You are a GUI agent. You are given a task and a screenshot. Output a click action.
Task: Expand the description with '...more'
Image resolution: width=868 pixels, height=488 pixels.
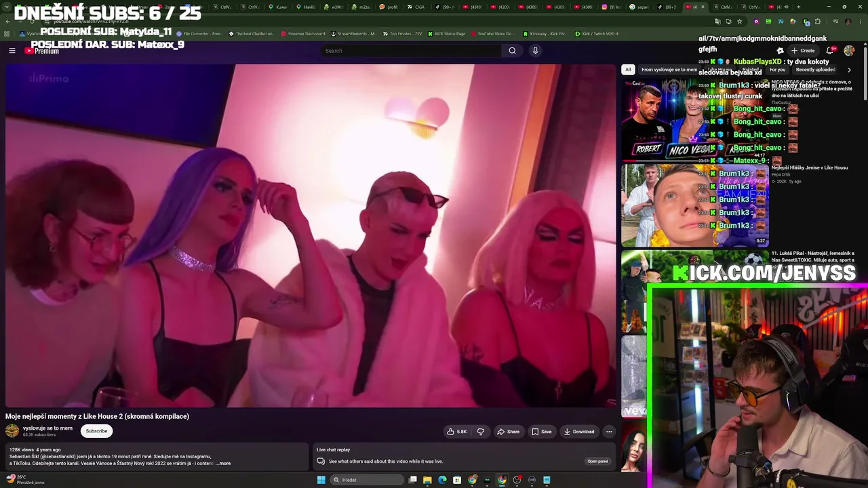click(224, 464)
